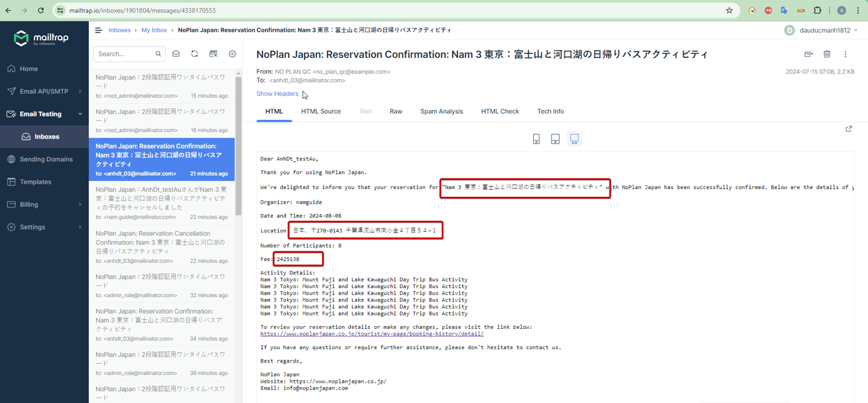Image resolution: width=868 pixels, height=403 pixels.
Task: Collapse the Email Testing section
Action: 44,114
